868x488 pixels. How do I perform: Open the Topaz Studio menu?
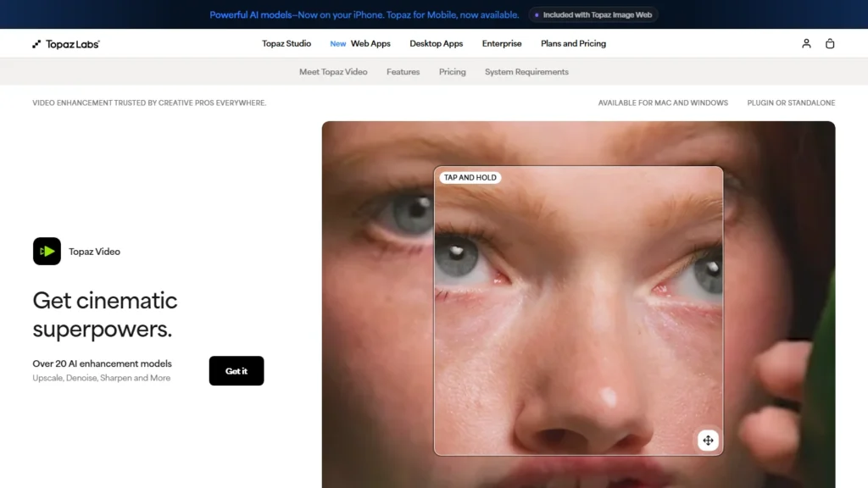point(287,43)
